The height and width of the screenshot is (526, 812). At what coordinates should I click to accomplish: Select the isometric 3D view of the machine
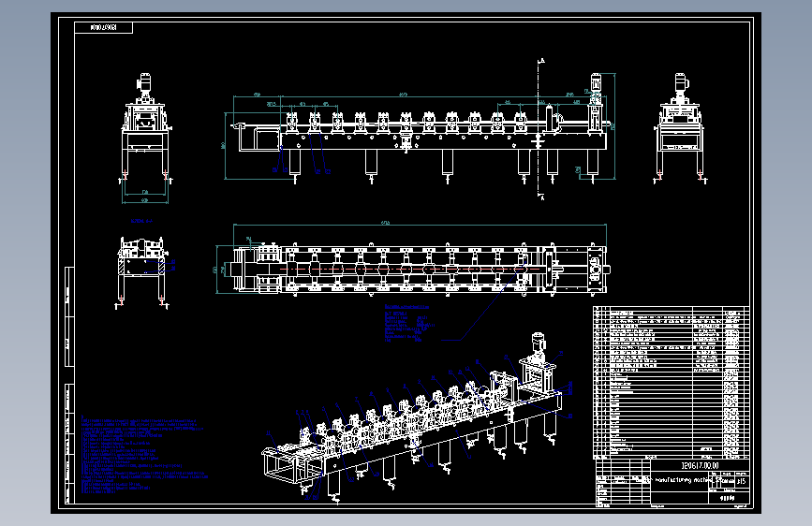click(x=414, y=419)
